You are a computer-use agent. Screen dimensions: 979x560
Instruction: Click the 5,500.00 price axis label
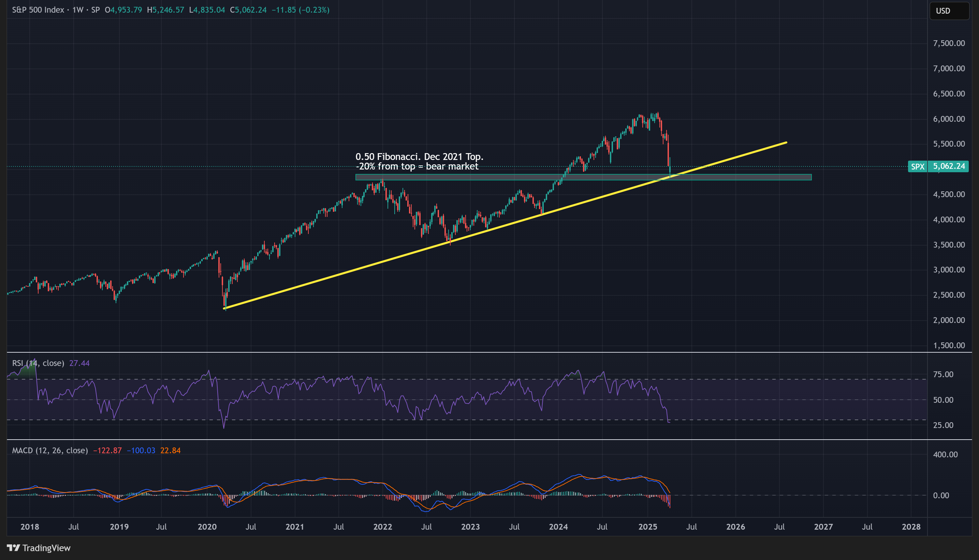tap(949, 144)
